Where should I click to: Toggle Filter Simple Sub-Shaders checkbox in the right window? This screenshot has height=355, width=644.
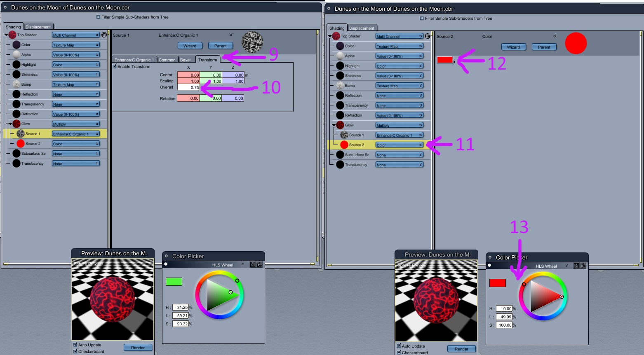point(422,19)
